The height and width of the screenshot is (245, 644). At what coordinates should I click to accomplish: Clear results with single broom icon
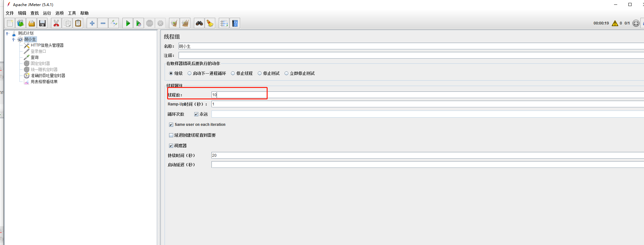pos(174,23)
